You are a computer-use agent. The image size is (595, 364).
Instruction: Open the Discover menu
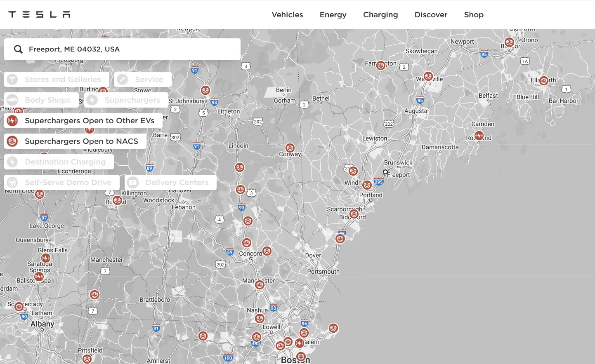(x=431, y=14)
